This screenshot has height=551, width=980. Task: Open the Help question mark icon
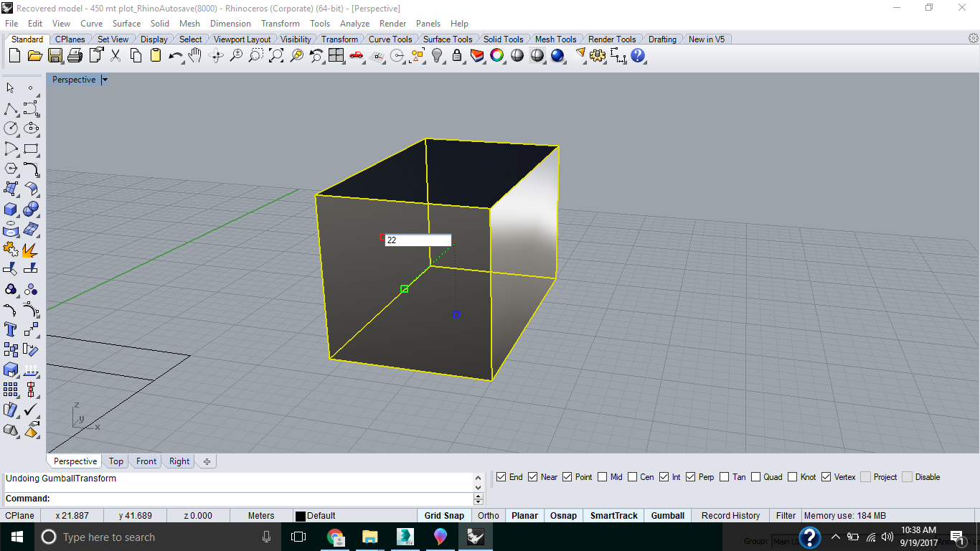pyautogui.click(x=638, y=55)
